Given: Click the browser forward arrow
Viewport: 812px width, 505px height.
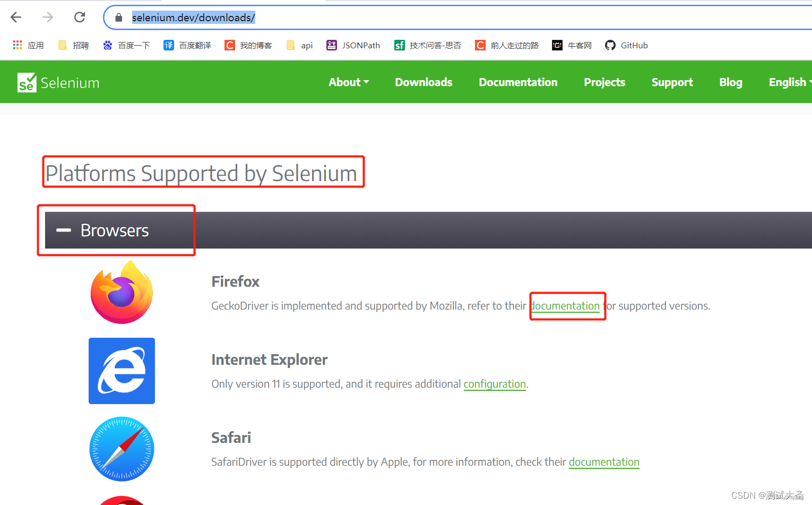Looking at the screenshot, I should [x=48, y=18].
